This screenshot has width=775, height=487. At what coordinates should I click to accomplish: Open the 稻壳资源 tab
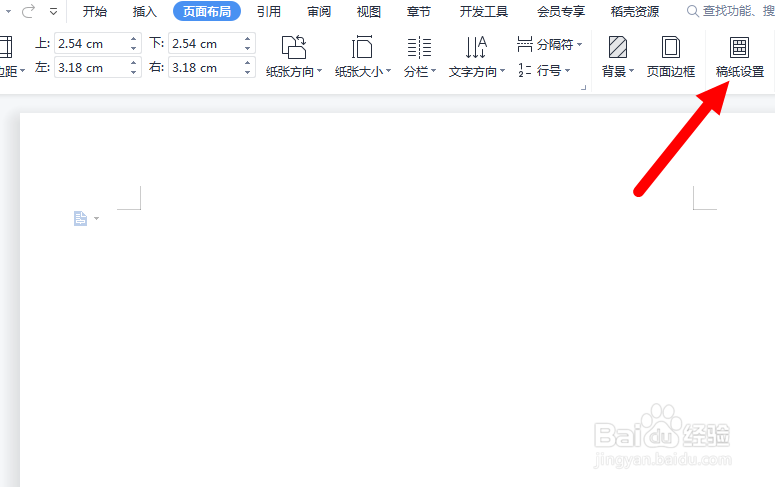(x=635, y=11)
